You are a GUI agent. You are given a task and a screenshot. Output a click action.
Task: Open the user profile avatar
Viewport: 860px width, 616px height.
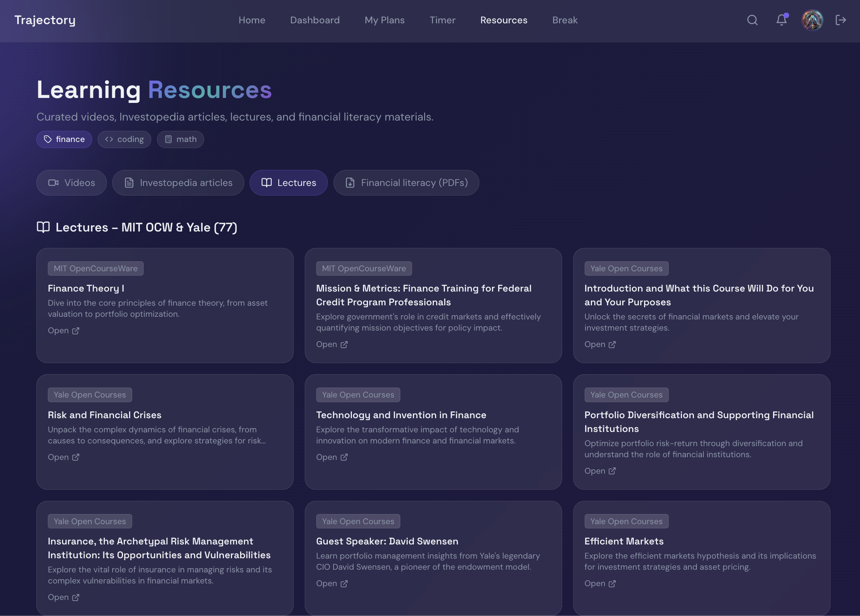tap(812, 20)
